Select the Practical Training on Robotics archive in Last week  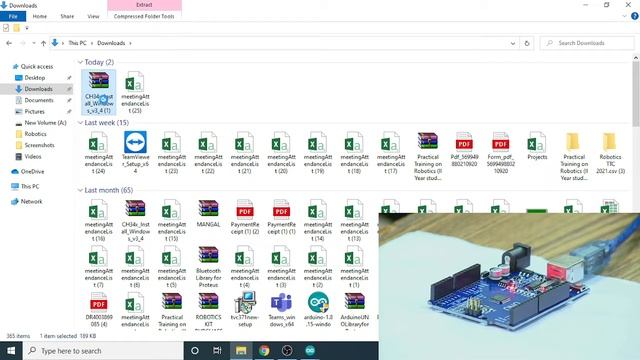[428, 156]
